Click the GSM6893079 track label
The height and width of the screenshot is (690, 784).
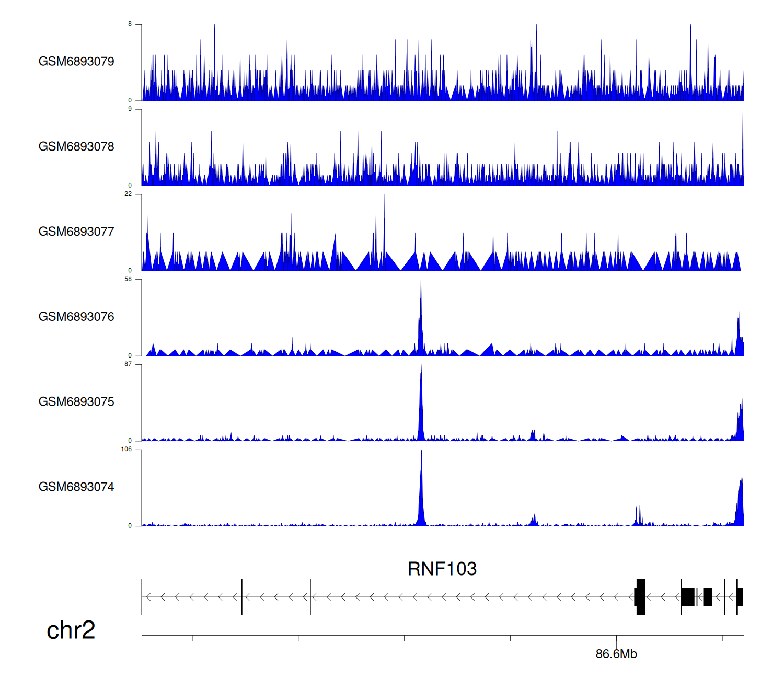tap(76, 62)
